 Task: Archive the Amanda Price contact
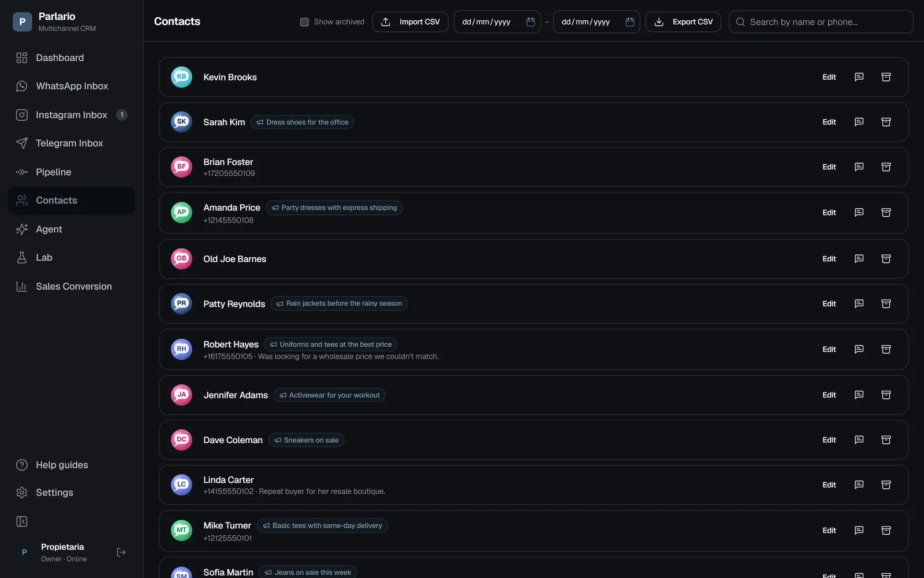coord(886,213)
